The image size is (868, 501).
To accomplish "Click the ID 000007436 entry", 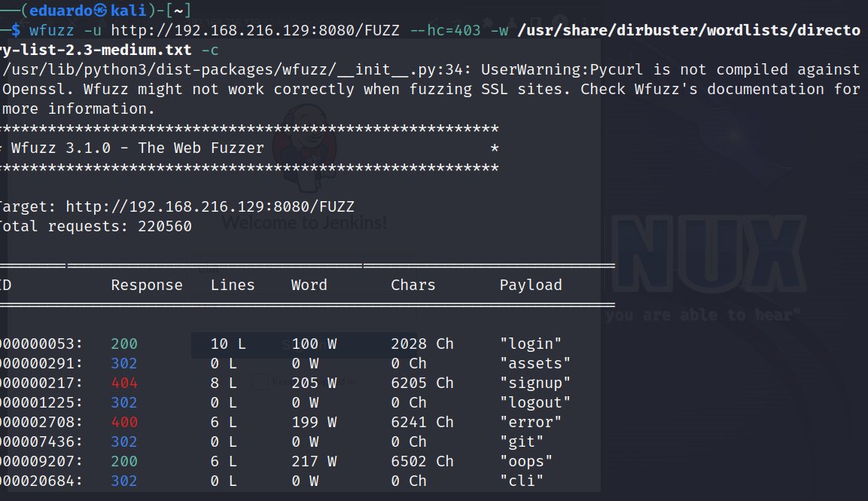I will click(41, 441).
